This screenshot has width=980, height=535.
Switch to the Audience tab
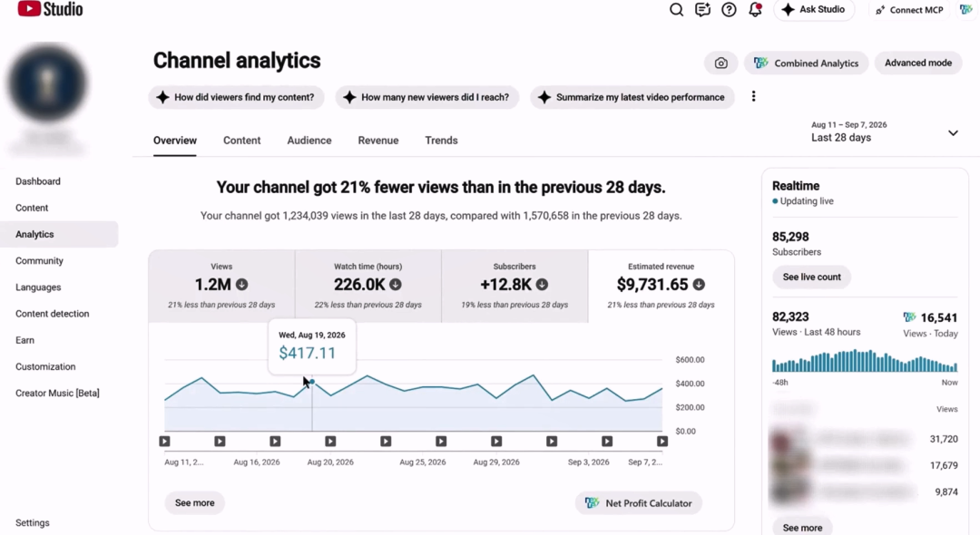pyautogui.click(x=309, y=141)
